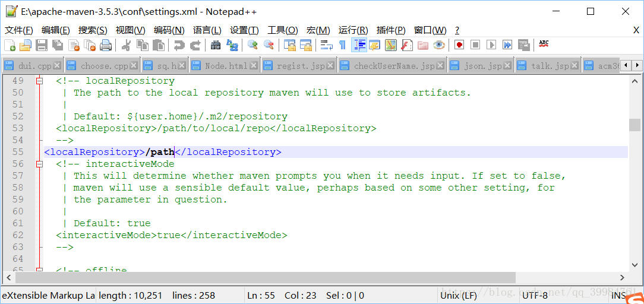Save the current recorded macro
644x304 pixels.
(x=523, y=45)
